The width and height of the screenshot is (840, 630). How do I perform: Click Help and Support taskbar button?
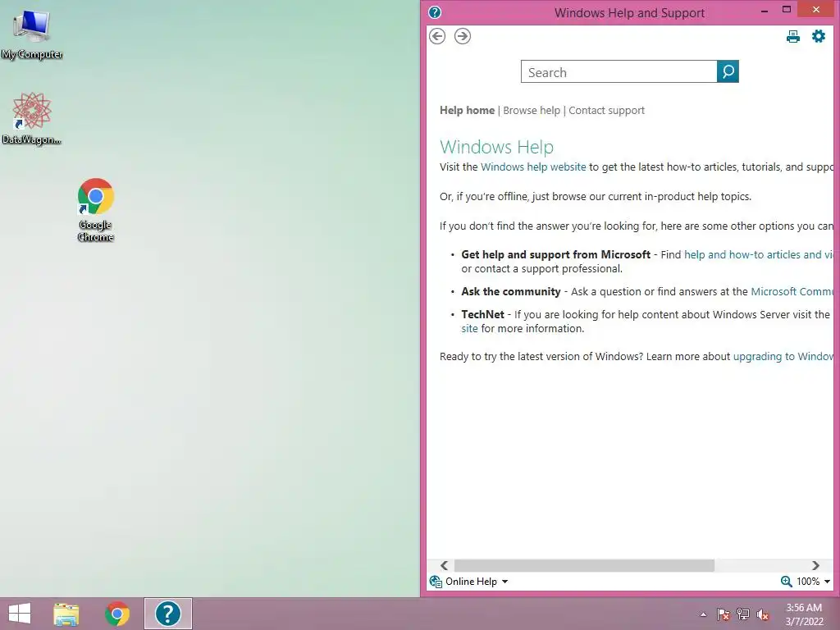coord(167,614)
